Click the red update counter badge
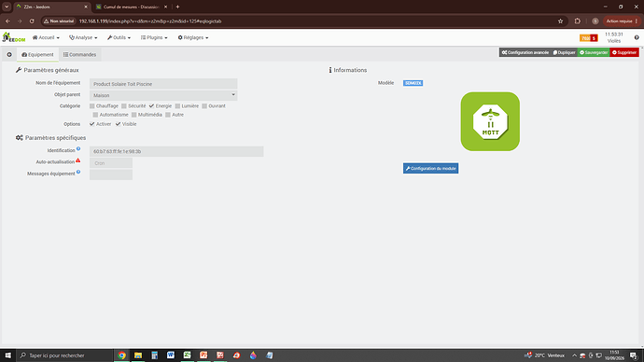 click(x=594, y=38)
